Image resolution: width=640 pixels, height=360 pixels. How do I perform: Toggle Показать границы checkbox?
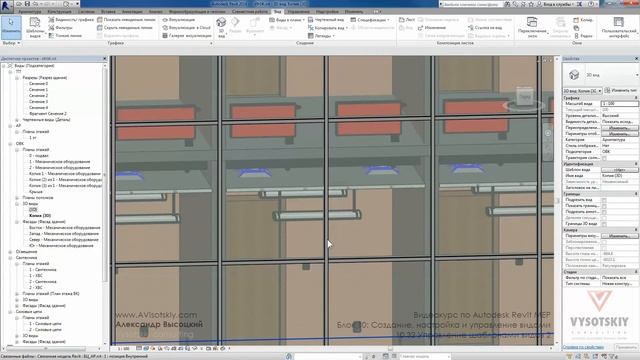604,206
